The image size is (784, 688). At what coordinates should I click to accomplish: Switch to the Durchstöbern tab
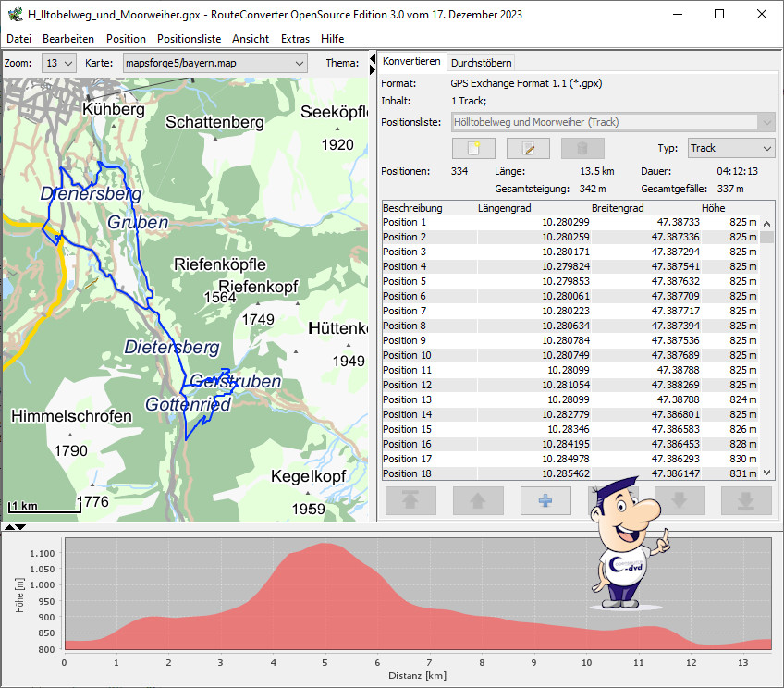[481, 62]
